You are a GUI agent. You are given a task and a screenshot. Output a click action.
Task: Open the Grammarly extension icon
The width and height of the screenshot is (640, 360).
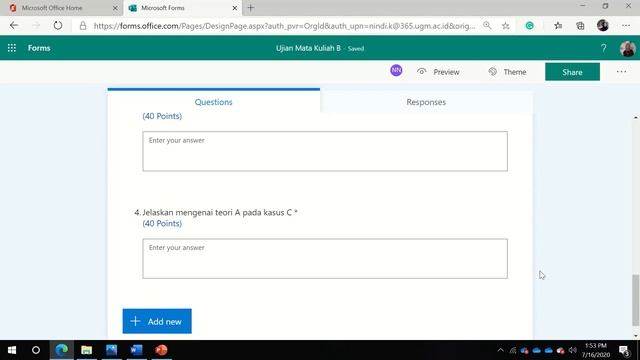pyautogui.click(x=529, y=26)
